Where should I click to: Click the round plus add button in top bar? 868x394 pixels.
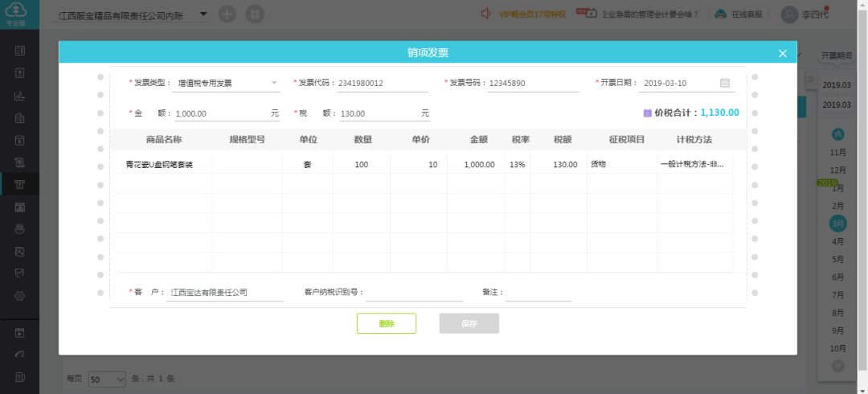(x=227, y=14)
